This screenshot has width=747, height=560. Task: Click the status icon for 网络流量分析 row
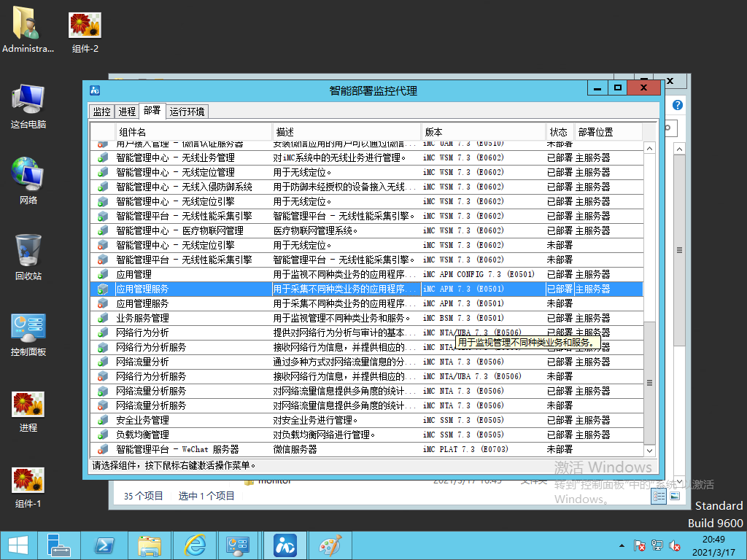point(102,362)
